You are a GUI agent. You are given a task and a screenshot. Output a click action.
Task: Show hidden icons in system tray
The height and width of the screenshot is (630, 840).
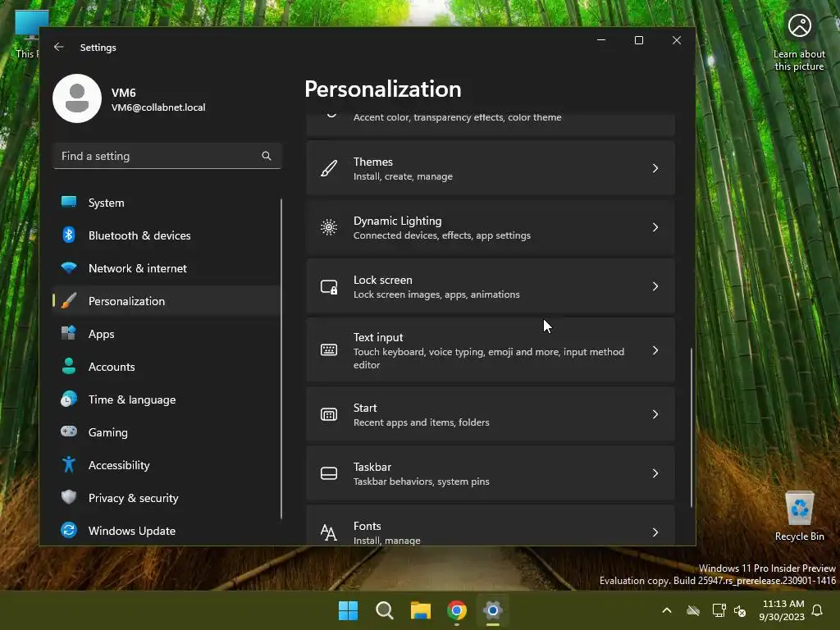(667, 610)
